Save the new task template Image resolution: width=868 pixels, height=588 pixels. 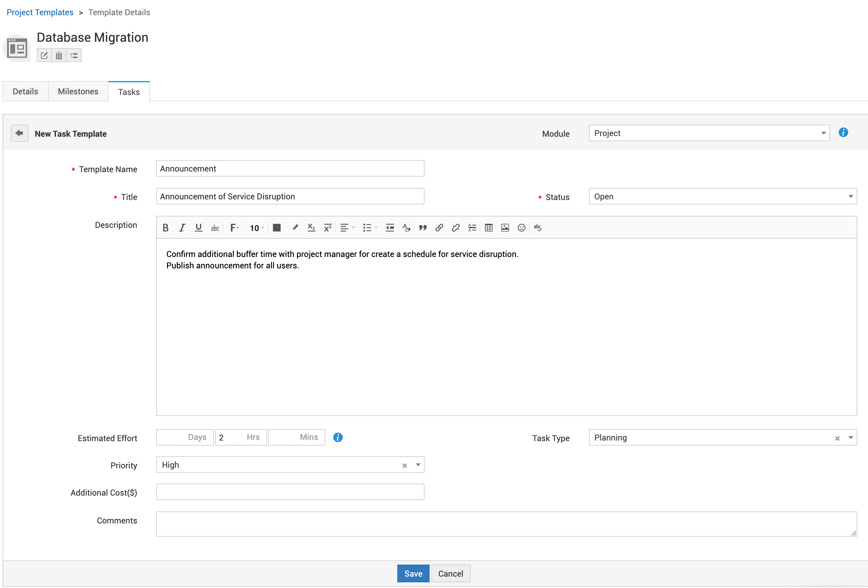pos(413,573)
